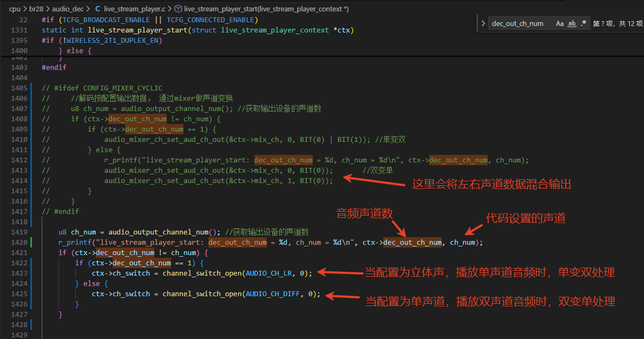Click channel_switch_open call on line 1425

202,294
